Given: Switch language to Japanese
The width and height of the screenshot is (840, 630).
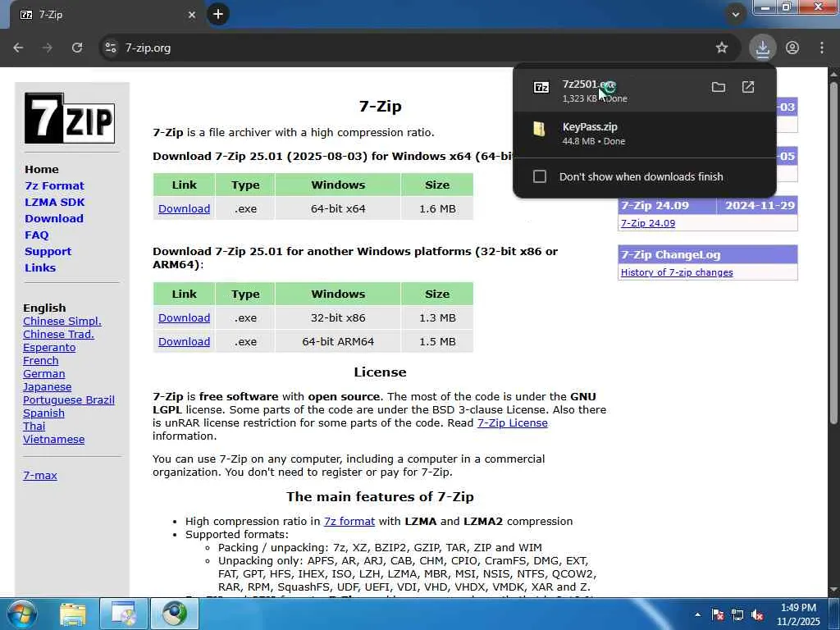Looking at the screenshot, I should tap(47, 387).
